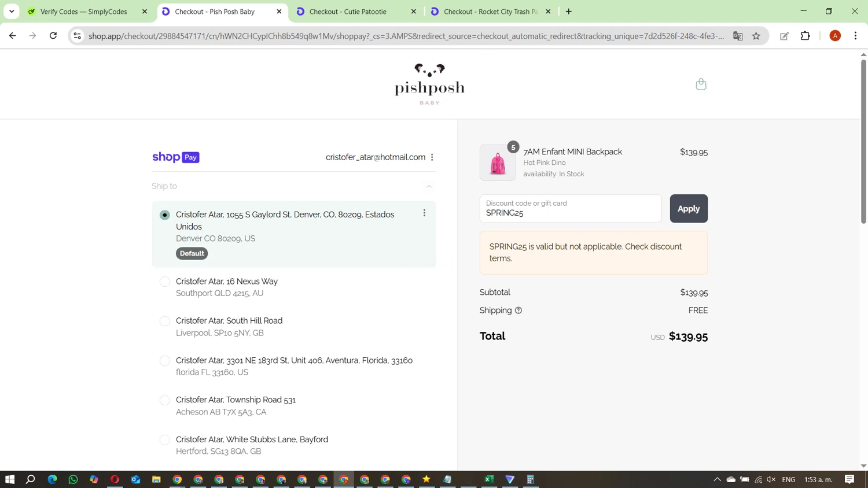Click the Default address badge
Viewport: 868px width, 488px height.
[192, 253]
